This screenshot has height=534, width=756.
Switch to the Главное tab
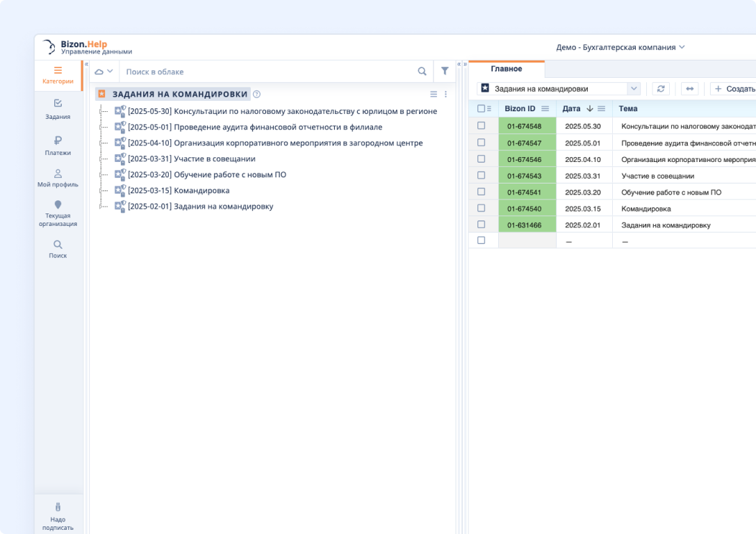click(506, 69)
